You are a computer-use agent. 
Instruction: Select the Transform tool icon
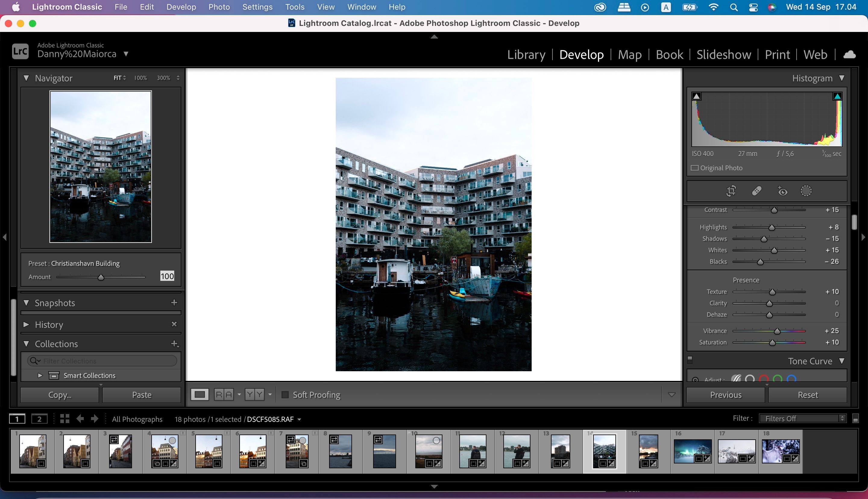(x=731, y=191)
